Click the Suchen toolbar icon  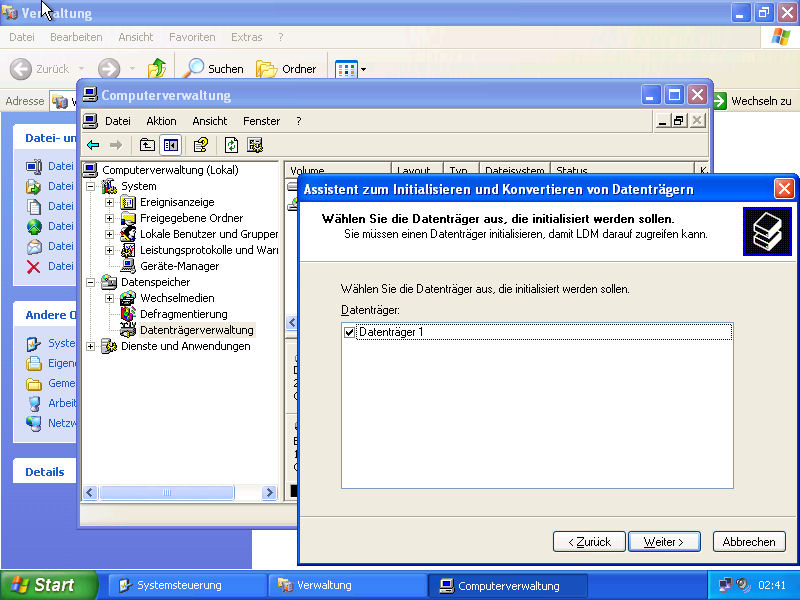click(x=193, y=69)
